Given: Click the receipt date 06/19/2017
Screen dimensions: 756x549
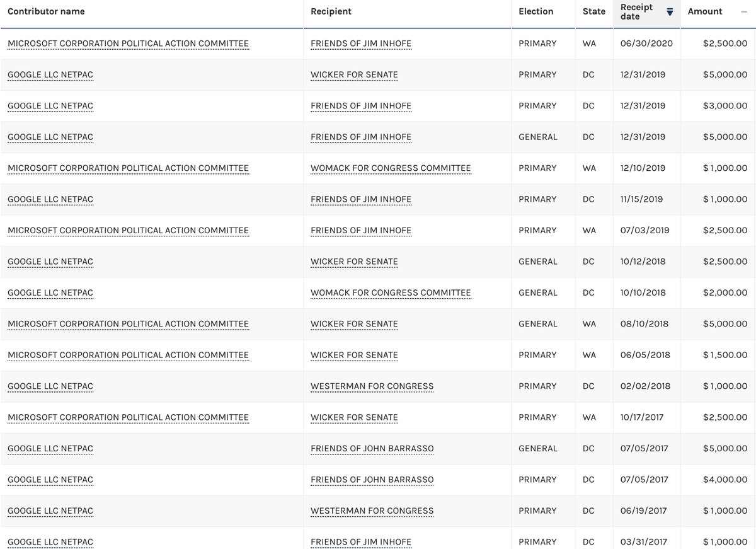Looking at the screenshot, I should (x=644, y=511).
